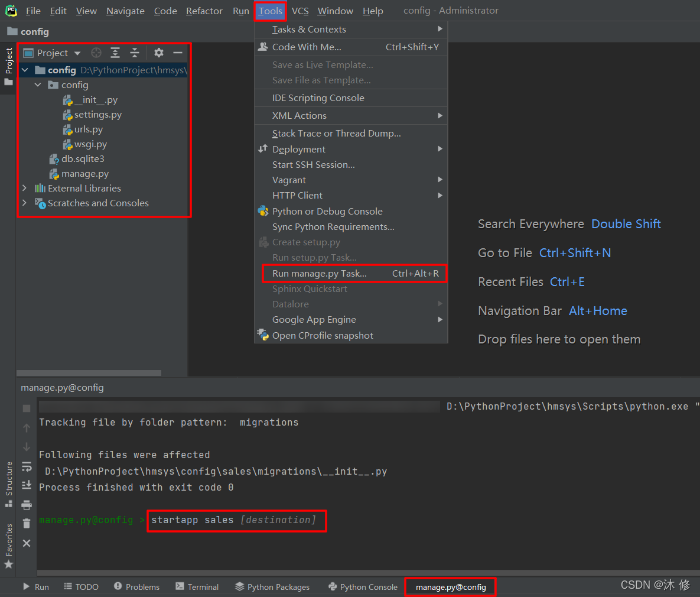700x597 pixels.
Task: Open Python or Debug Console
Action: pyautogui.click(x=351, y=212)
